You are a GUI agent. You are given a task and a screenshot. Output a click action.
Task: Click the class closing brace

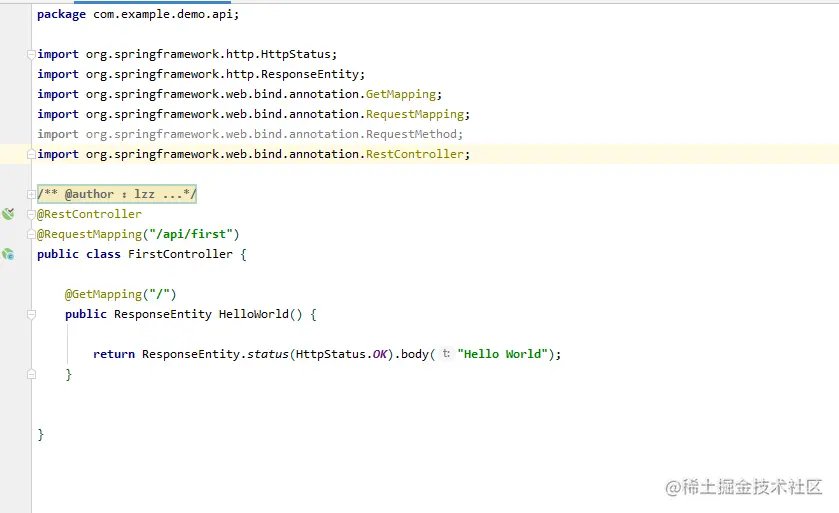coord(41,434)
